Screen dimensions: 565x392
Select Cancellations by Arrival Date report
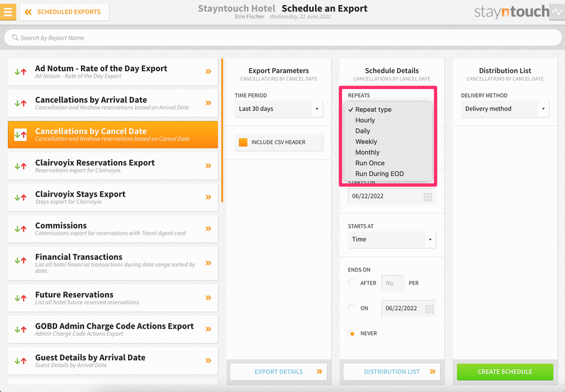point(113,103)
